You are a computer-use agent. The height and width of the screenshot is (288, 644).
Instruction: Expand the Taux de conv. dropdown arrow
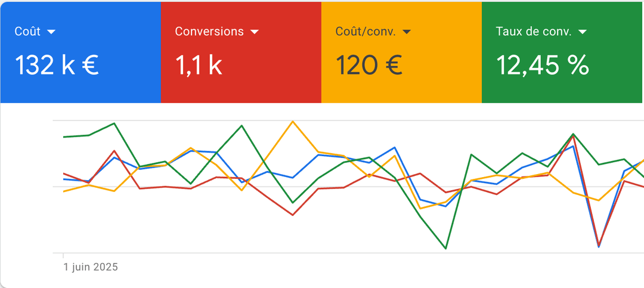coord(583,32)
